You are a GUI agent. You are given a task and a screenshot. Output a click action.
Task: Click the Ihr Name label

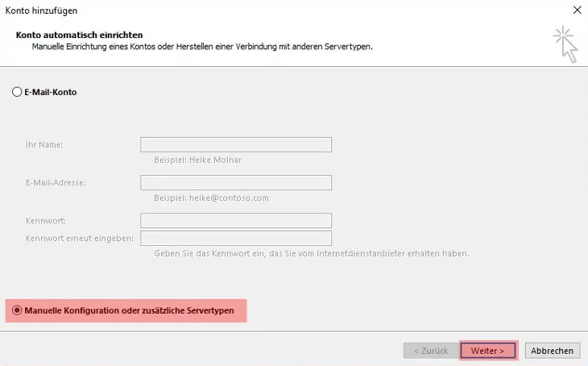[x=44, y=145]
